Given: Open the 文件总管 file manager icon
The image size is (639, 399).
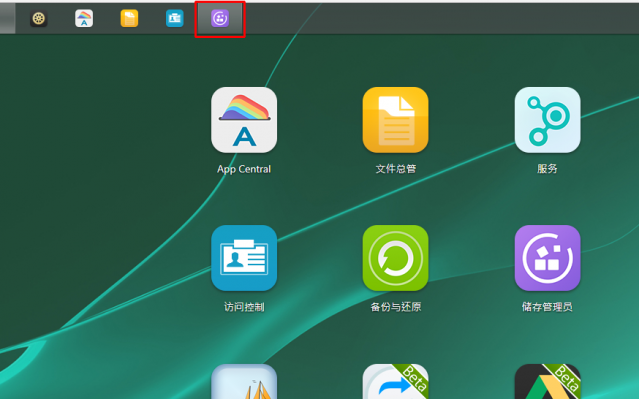Looking at the screenshot, I should pos(395,120).
